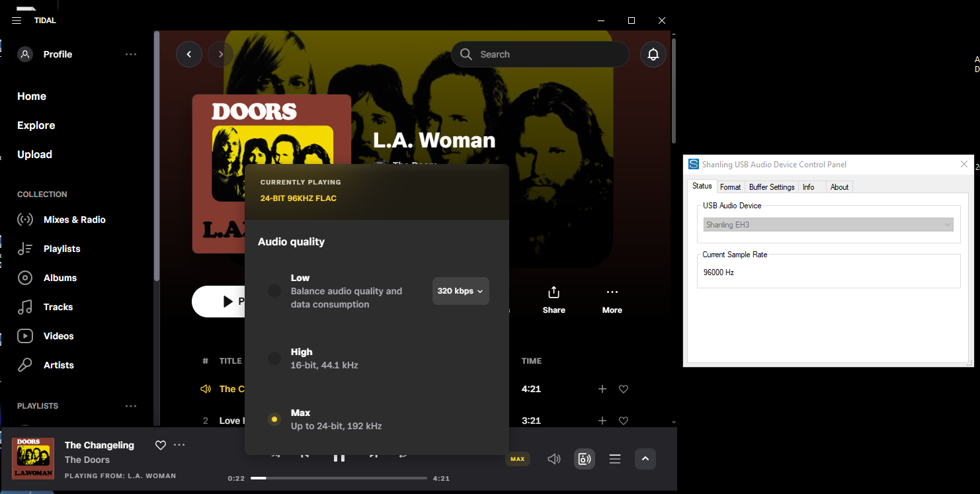The width and height of the screenshot is (980, 494).
Task: Go to Explore in the sidebar
Action: (x=36, y=126)
